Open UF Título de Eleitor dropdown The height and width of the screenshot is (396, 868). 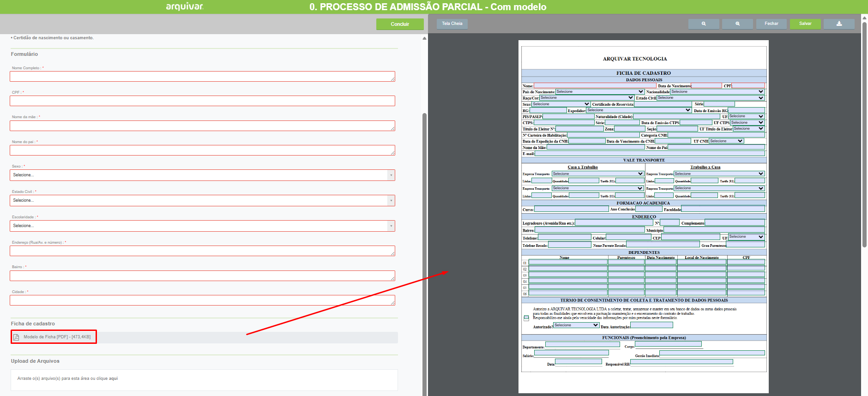(x=748, y=129)
